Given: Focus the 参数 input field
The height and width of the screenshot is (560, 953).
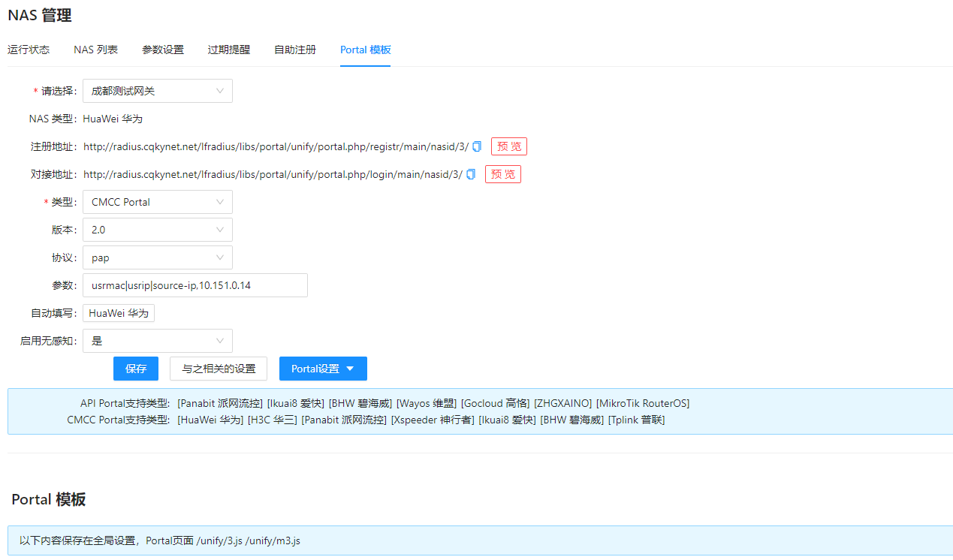Looking at the screenshot, I should [x=195, y=285].
